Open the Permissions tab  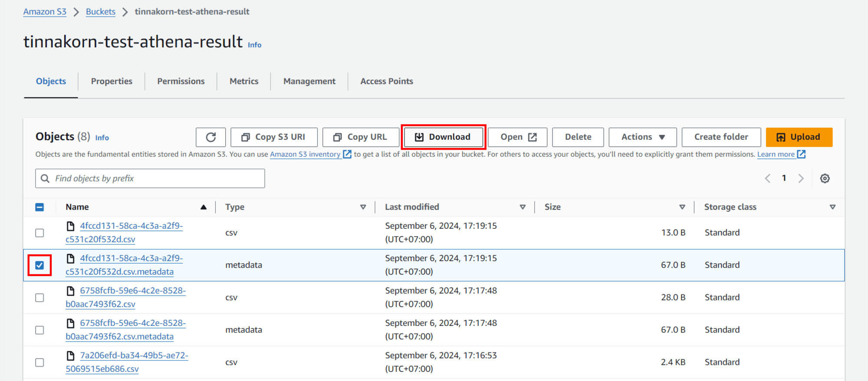click(x=181, y=81)
